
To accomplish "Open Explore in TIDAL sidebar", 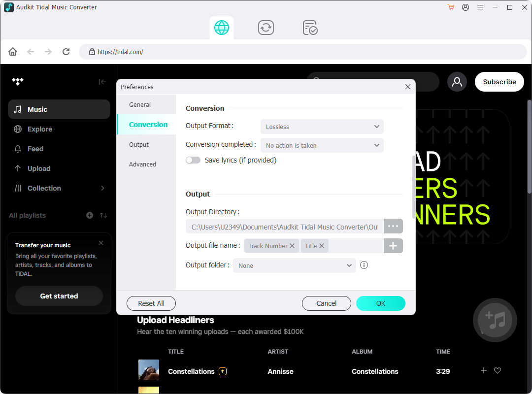I will tap(59, 129).
